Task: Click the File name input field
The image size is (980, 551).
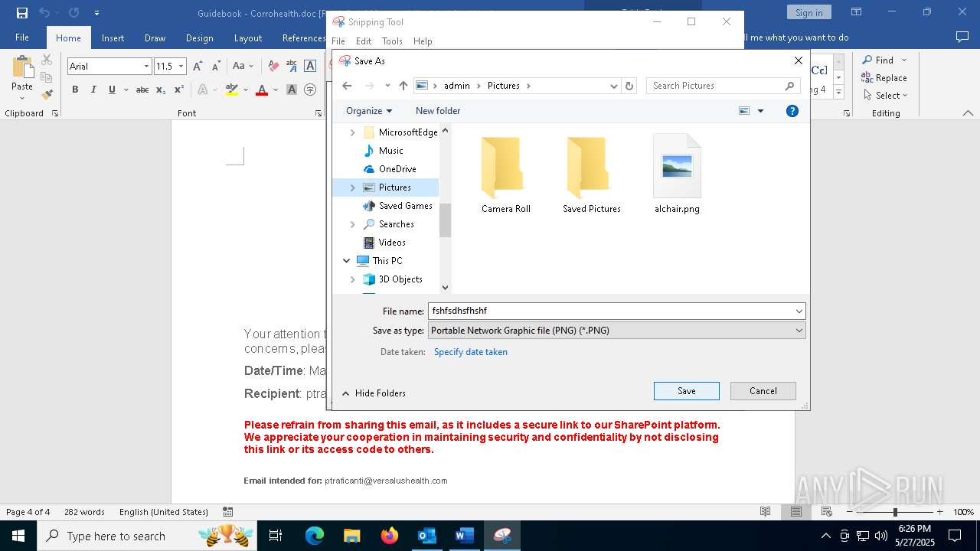Action: (x=611, y=311)
